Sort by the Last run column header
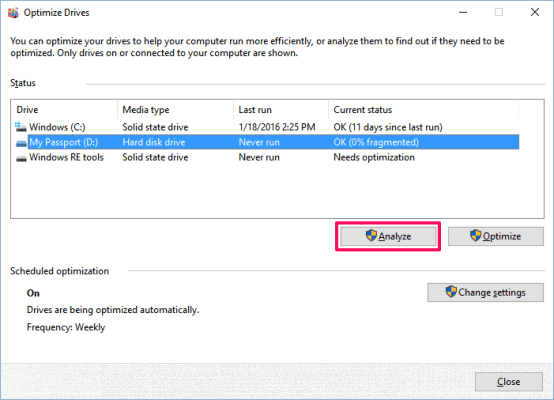 coord(281,110)
